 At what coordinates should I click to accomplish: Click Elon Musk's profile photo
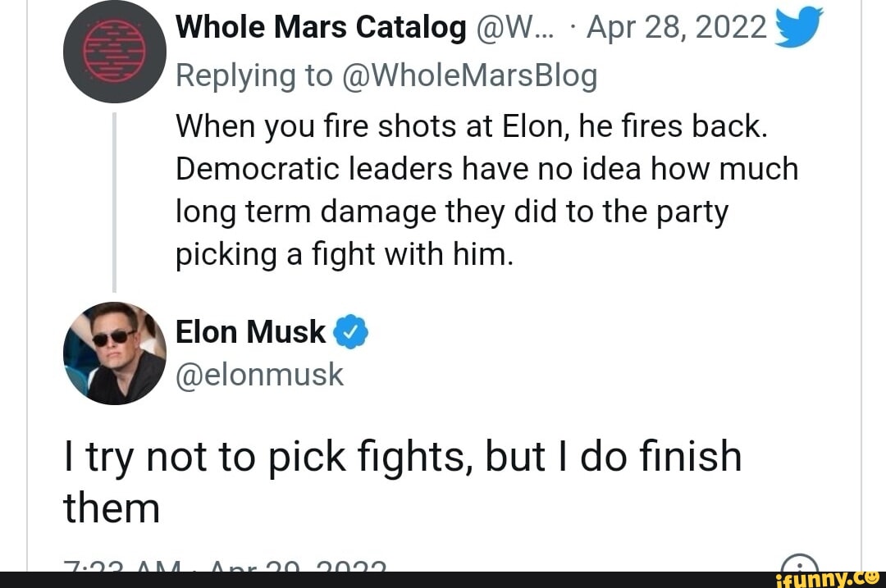tap(115, 353)
